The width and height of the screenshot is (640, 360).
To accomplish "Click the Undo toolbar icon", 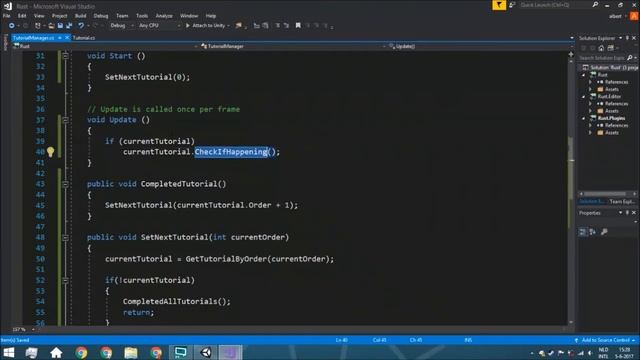I will coord(81,26).
